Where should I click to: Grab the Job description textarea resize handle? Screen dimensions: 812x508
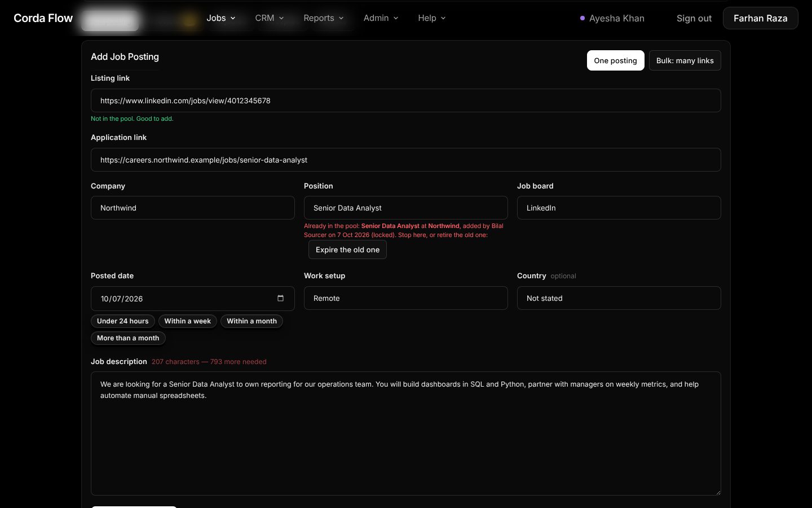(x=717, y=492)
